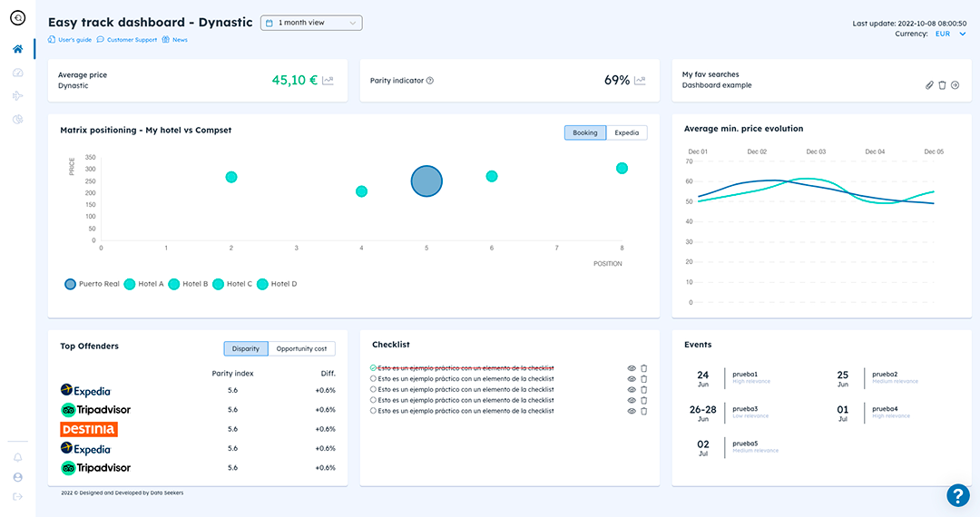Click the Diff. column header
980x517 pixels.
(x=328, y=374)
